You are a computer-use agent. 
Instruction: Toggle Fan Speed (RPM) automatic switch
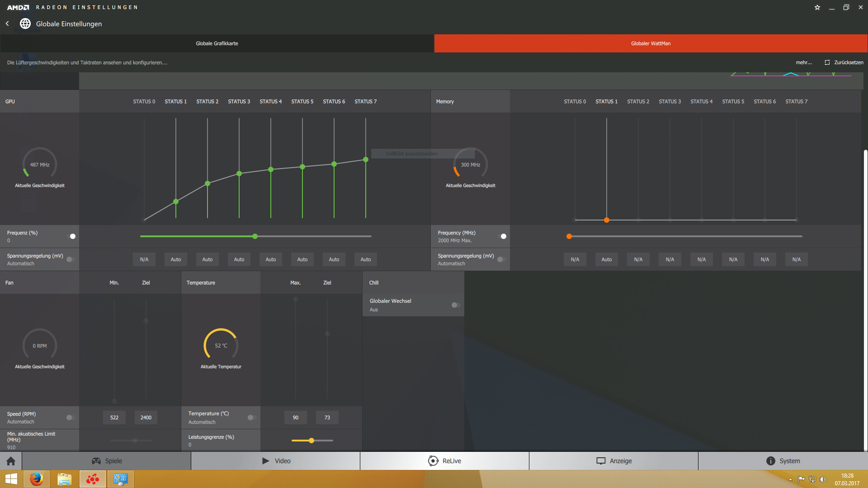pos(71,418)
